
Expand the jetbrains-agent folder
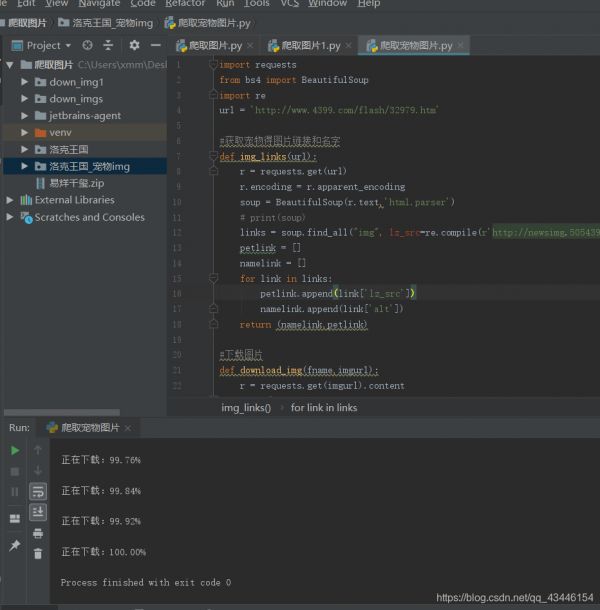point(25,116)
